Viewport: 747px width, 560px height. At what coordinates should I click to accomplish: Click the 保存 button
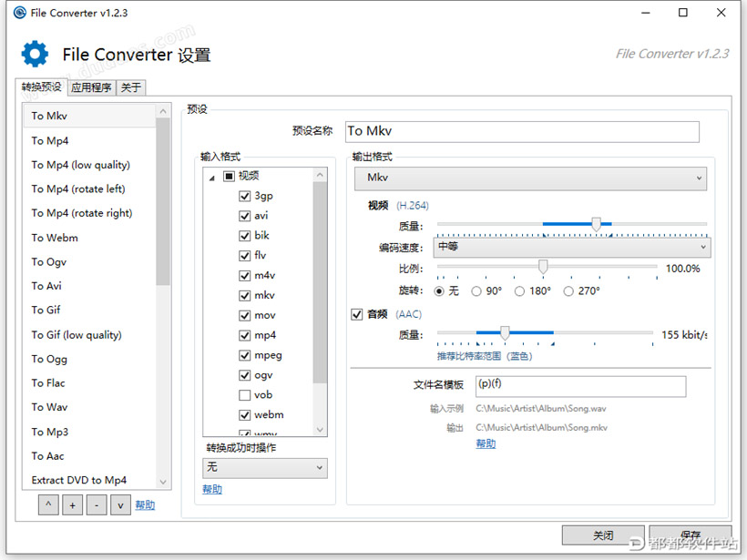click(691, 535)
